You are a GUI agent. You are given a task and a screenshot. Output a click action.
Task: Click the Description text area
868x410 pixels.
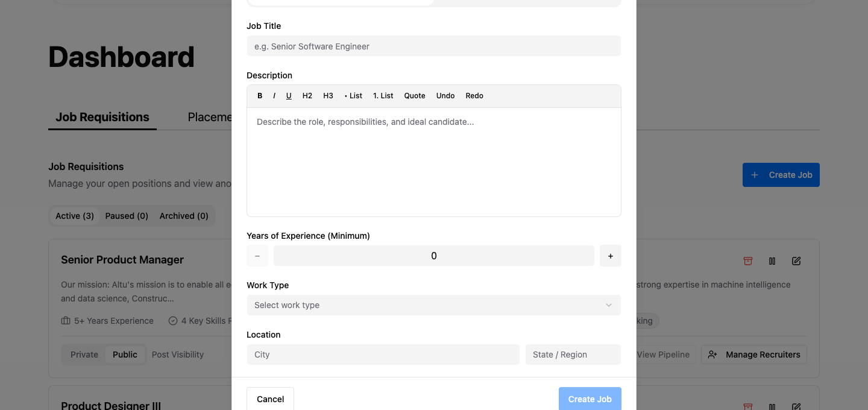pos(434,162)
